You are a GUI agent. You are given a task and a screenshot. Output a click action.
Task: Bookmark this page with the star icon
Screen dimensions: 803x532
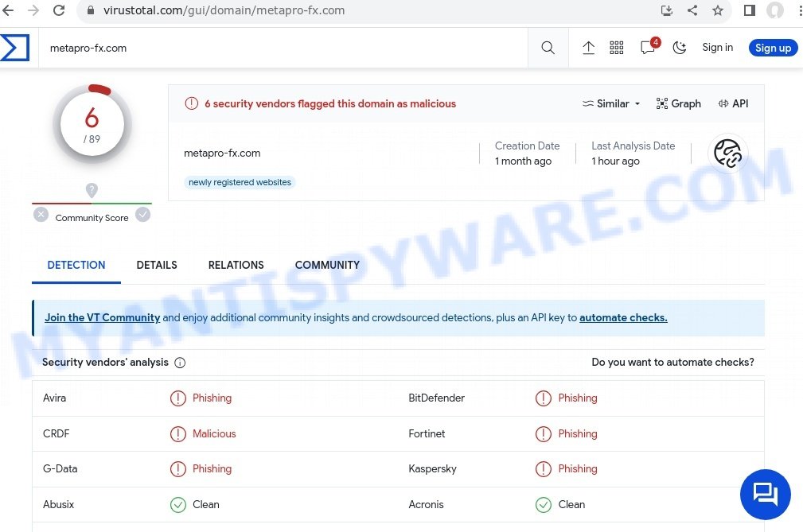click(x=718, y=10)
